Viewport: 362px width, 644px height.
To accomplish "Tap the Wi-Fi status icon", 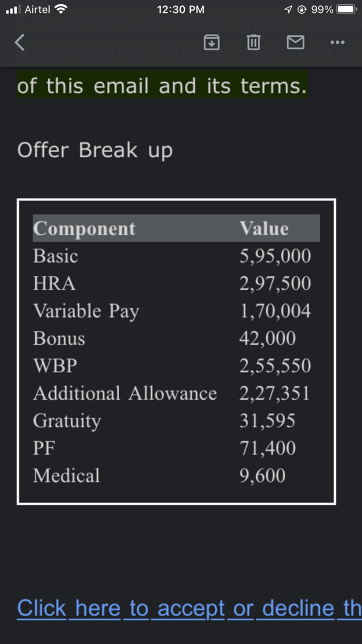I will (x=61, y=9).
